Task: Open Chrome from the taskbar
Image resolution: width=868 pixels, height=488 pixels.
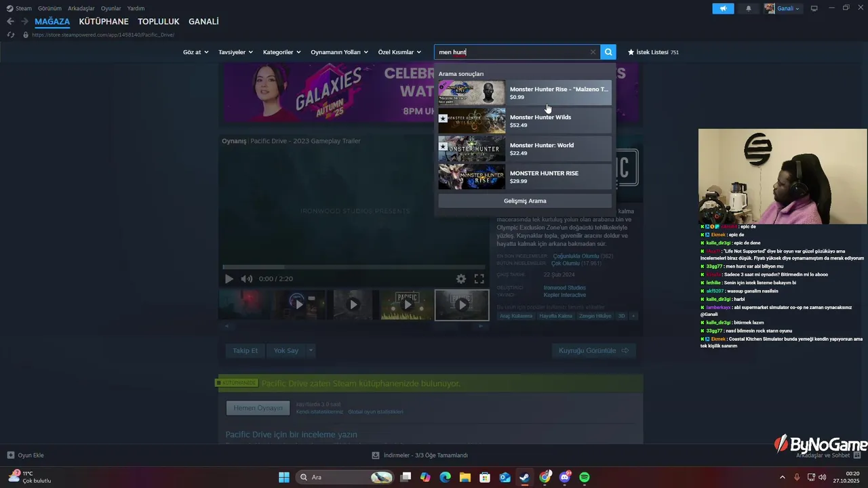Action: tap(545, 477)
